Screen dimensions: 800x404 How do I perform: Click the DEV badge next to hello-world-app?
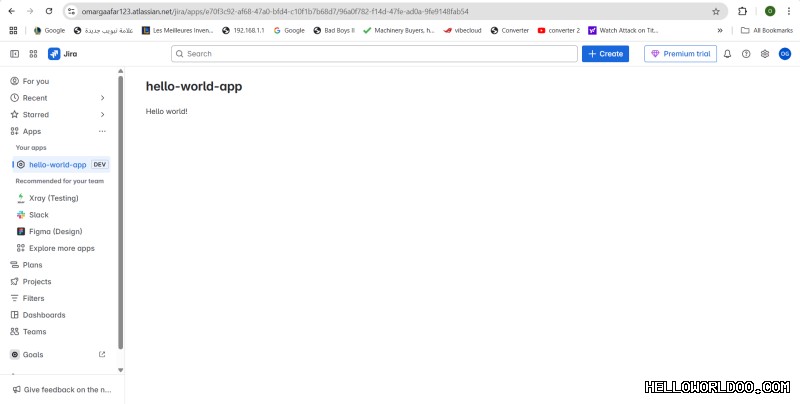(99, 165)
